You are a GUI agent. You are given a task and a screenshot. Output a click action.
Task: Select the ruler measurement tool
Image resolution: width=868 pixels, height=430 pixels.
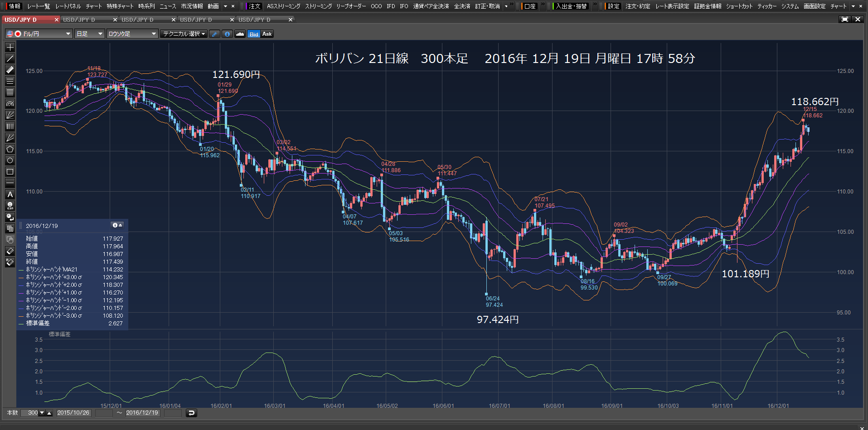pyautogui.click(x=10, y=70)
